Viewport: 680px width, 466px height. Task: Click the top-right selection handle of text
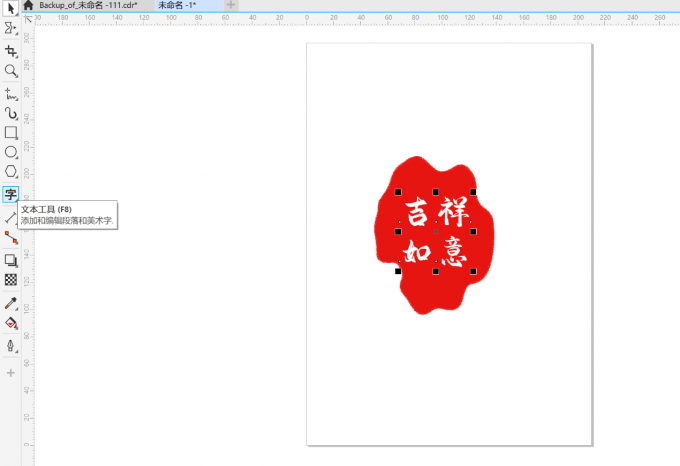473,192
